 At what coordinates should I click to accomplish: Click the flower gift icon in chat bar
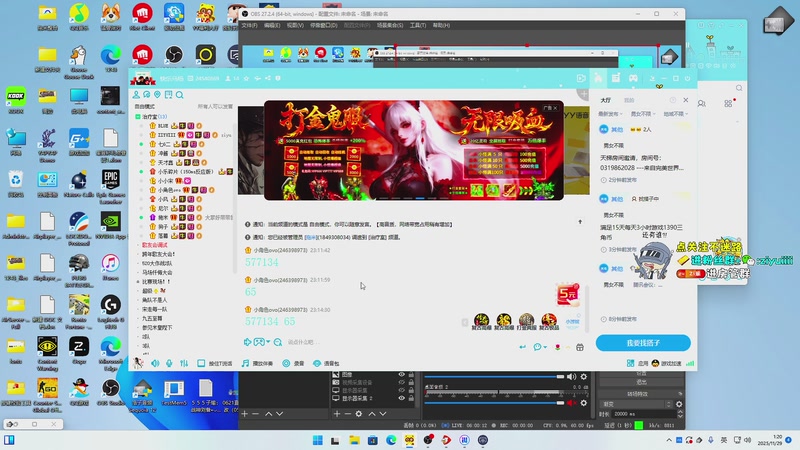558,347
